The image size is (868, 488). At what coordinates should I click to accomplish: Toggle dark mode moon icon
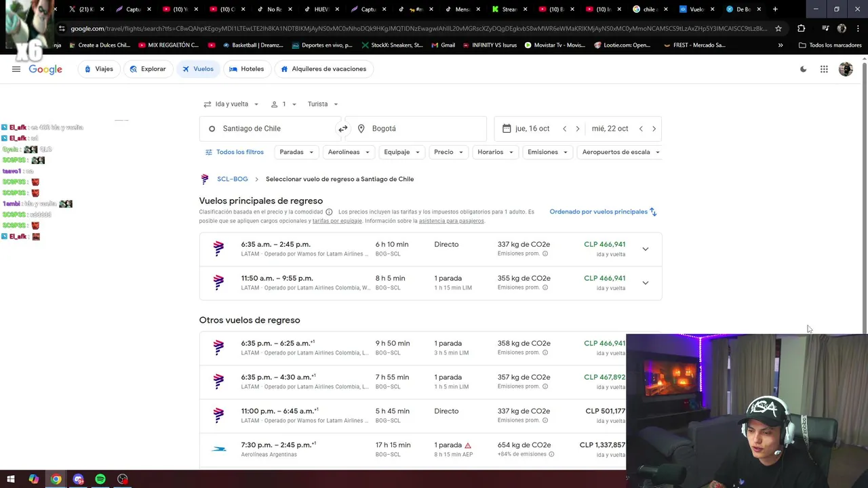click(804, 69)
